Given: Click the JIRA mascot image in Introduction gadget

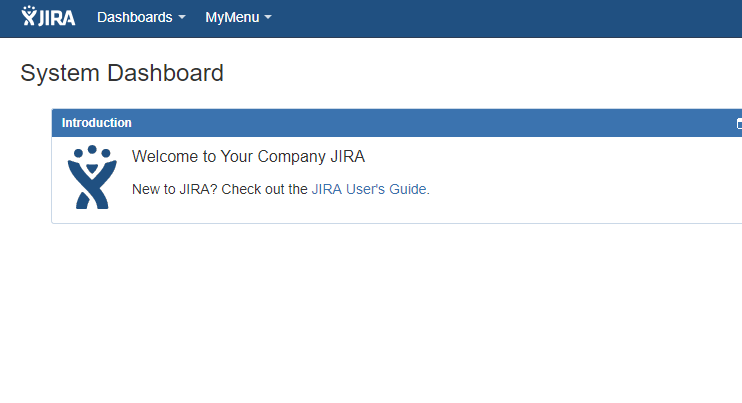Looking at the screenshot, I should (92, 177).
